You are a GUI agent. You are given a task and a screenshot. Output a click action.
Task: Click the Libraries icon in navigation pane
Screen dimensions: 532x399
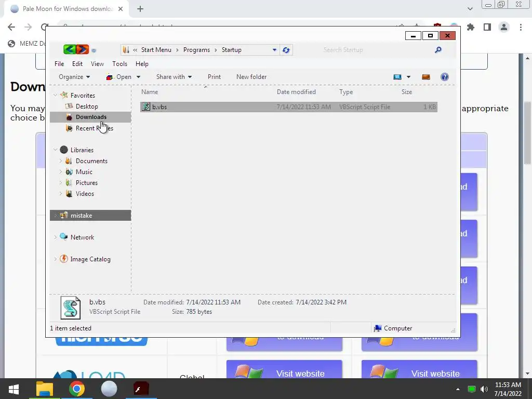tap(64, 150)
